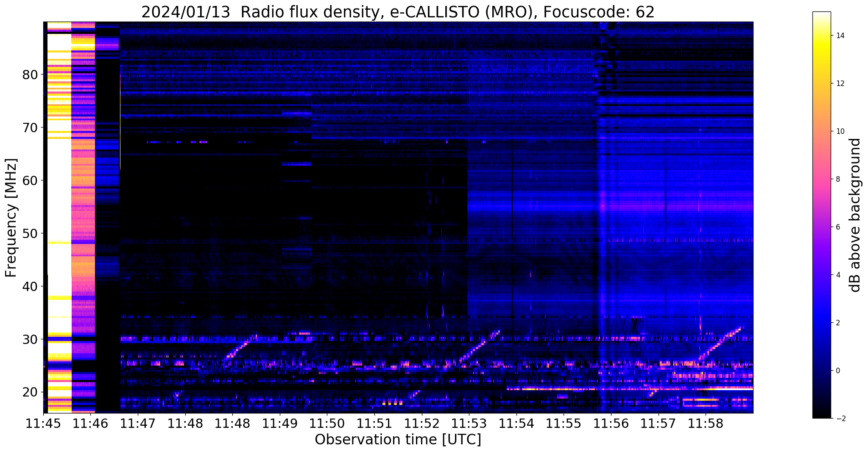Click the 11:53 time tick label
Viewport: 868px width, 452px height.
469,424
